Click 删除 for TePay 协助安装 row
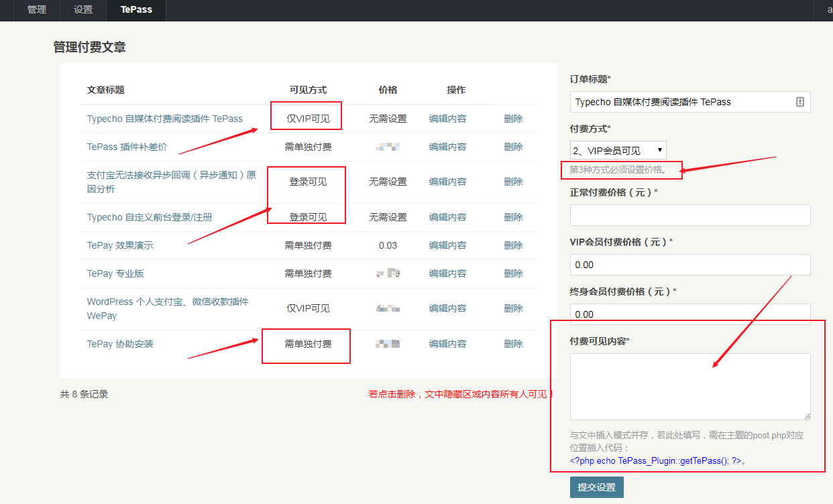Image resolution: width=833 pixels, height=504 pixels. tap(513, 344)
